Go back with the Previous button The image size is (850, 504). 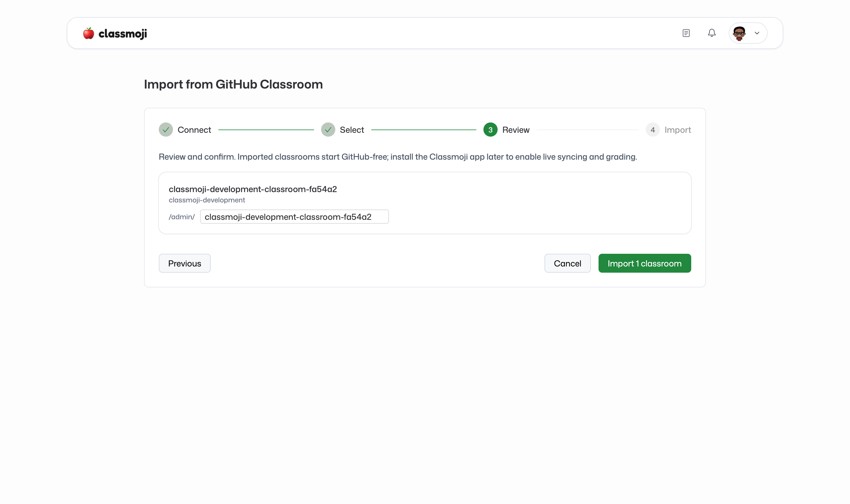point(185,263)
